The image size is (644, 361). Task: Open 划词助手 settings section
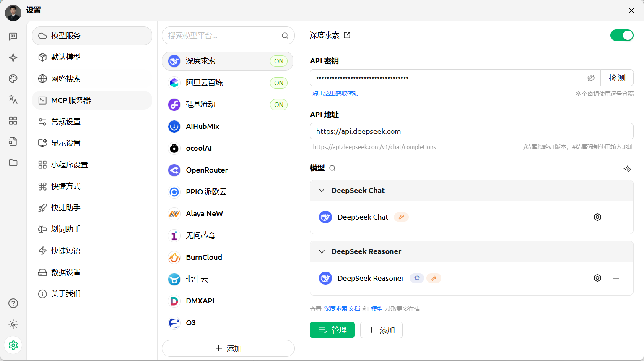click(92, 229)
